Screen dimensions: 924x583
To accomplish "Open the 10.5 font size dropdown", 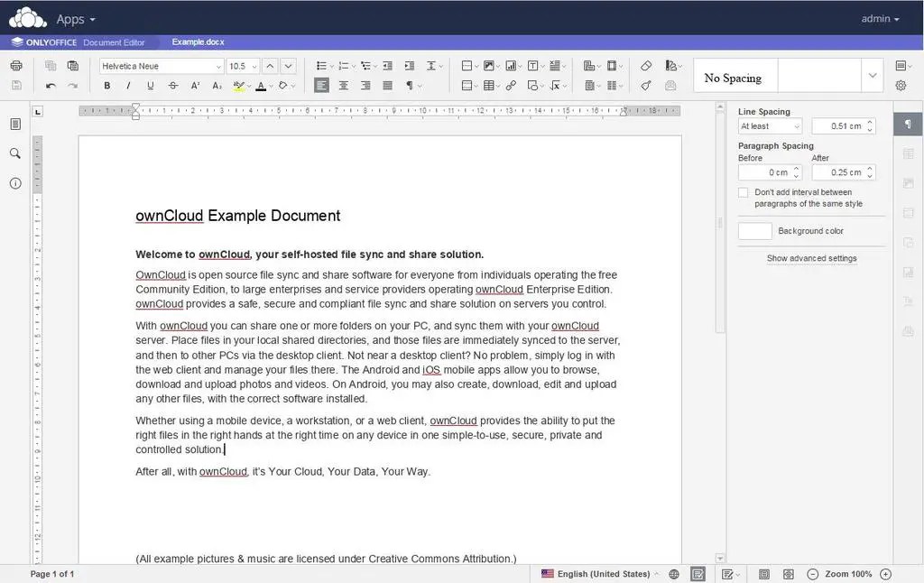I will point(254,67).
